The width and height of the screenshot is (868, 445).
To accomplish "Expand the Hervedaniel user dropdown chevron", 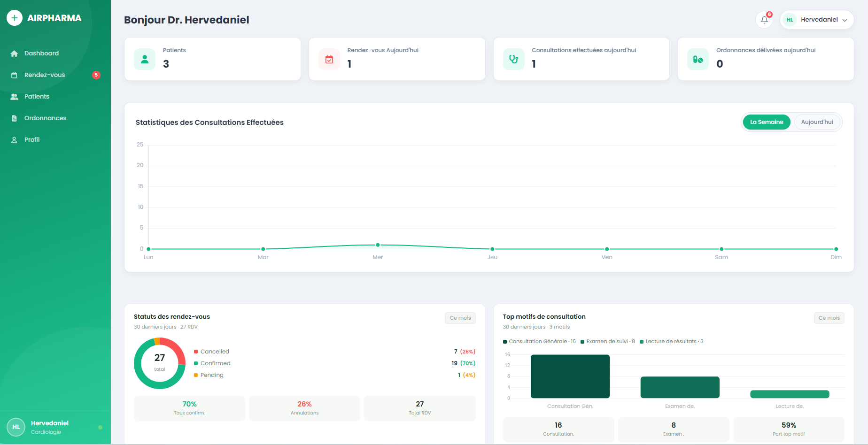I will click(x=845, y=20).
